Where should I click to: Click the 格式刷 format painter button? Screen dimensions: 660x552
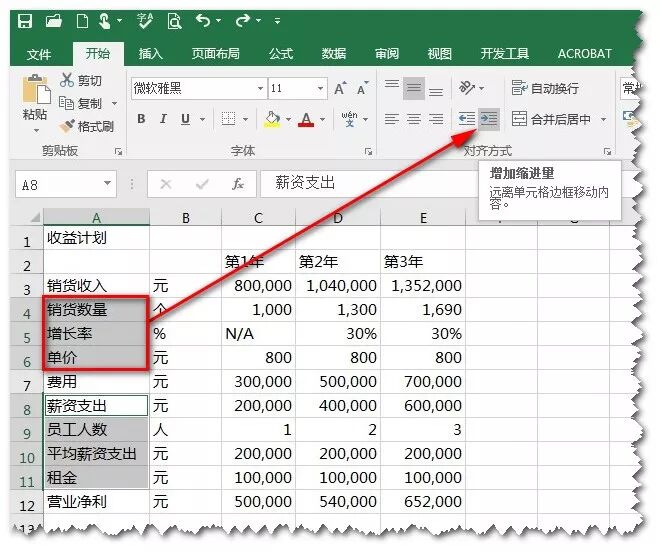(87, 126)
